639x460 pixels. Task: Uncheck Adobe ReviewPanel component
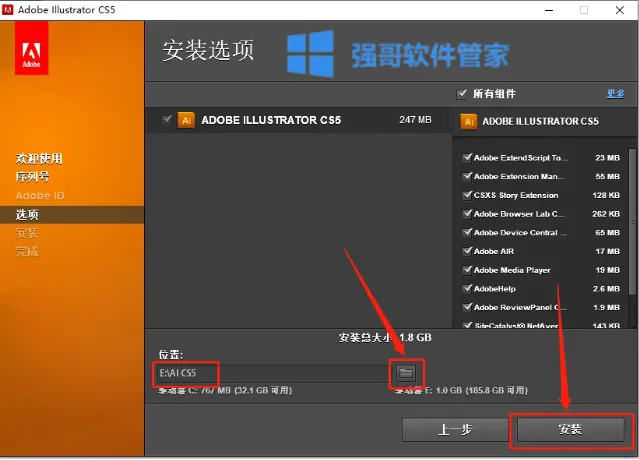(467, 308)
